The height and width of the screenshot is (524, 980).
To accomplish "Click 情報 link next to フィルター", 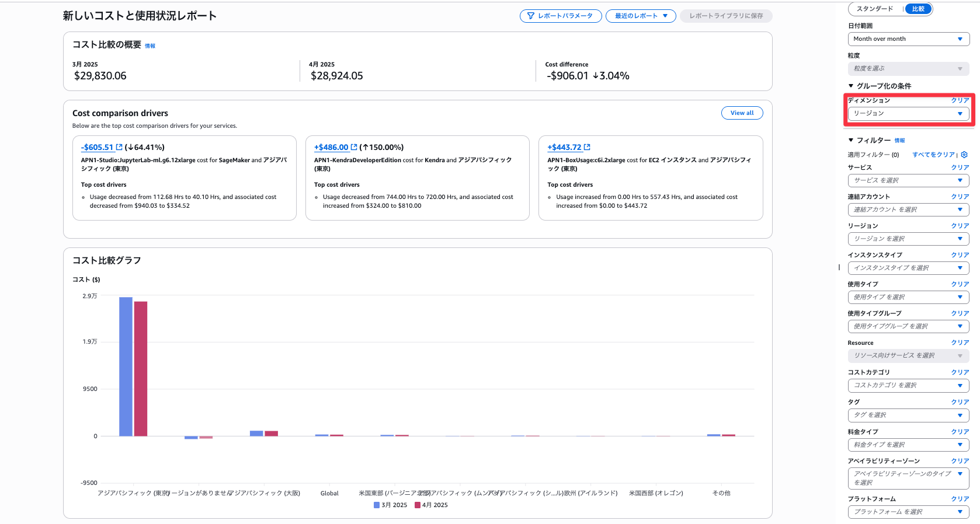I will 899,141.
